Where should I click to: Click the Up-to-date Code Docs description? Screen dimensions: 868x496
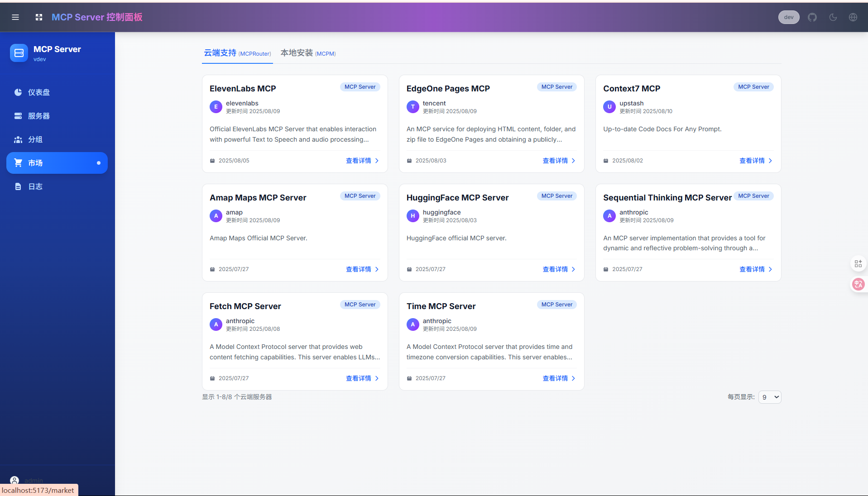(662, 129)
